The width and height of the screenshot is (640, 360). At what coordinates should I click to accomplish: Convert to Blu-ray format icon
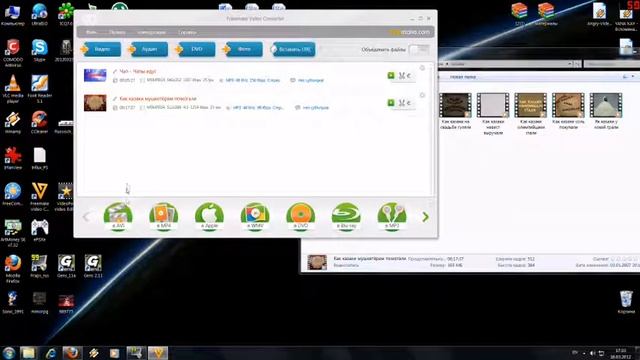[346, 217]
